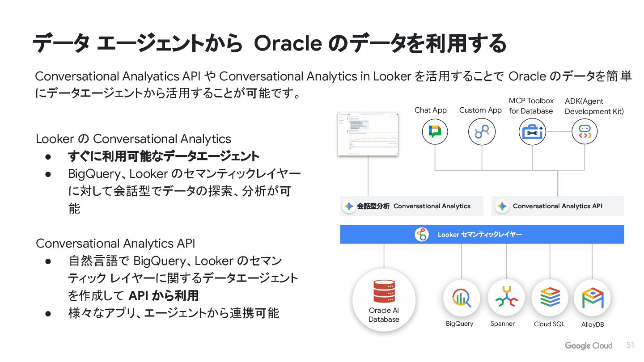This screenshot has height=362, width=644.
Task: Click sparkle icon beside 会話型分析
Action: [349, 206]
